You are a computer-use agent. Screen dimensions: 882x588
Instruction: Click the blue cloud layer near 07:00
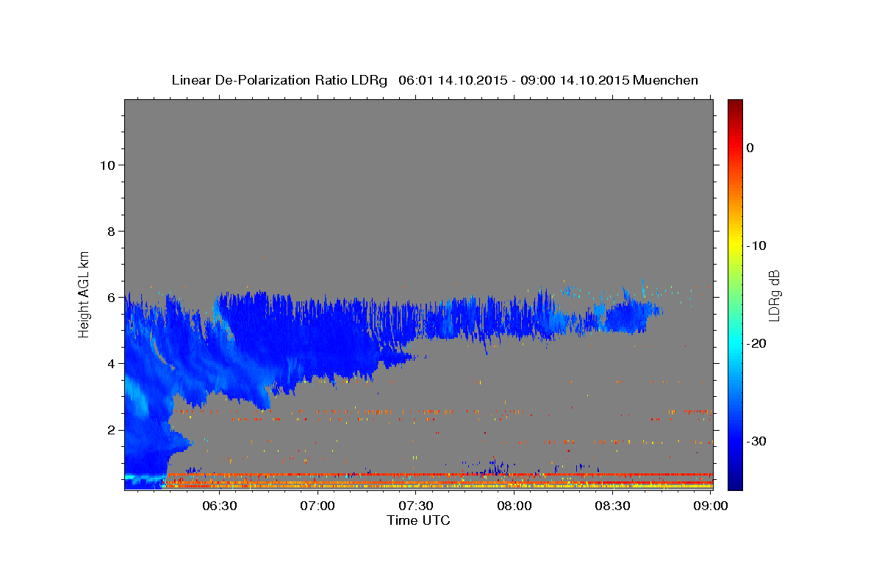point(318,338)
